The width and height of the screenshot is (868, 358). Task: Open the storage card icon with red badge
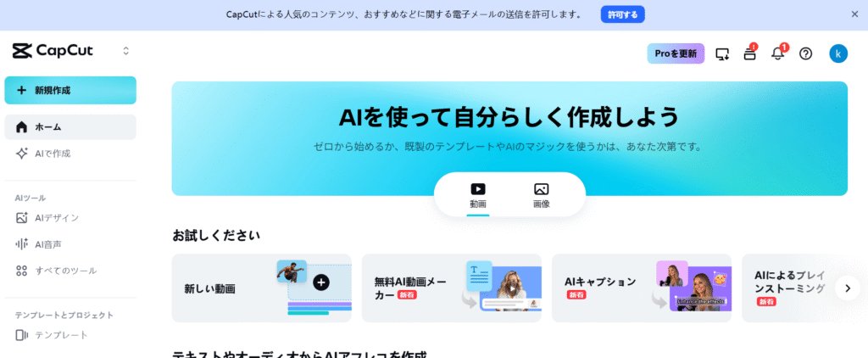click(749, 53)
